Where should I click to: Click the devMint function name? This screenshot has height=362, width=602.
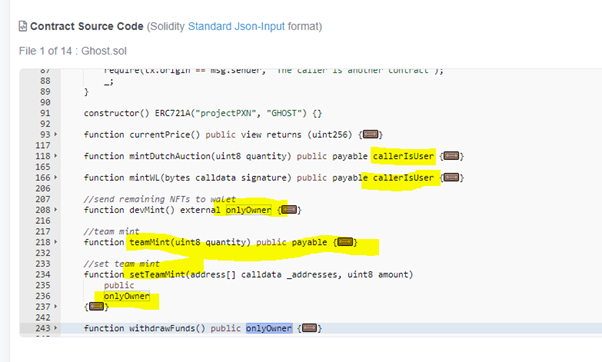147,210
